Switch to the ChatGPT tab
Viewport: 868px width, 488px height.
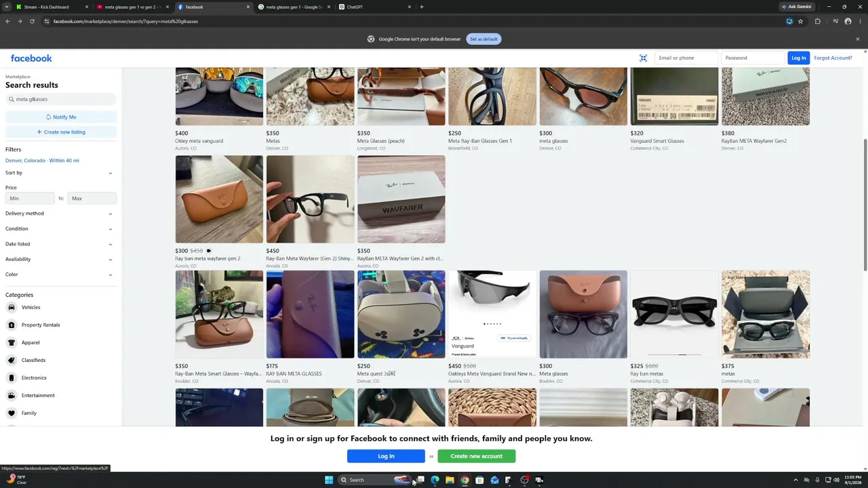point(374,7)
